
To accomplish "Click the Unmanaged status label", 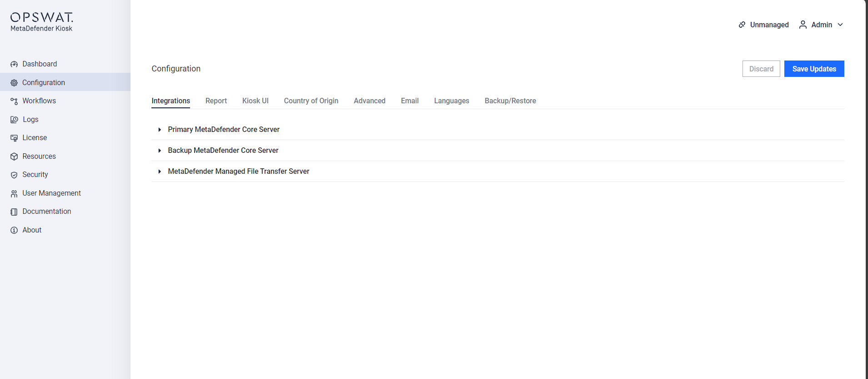I will click(x=769, y=25).
